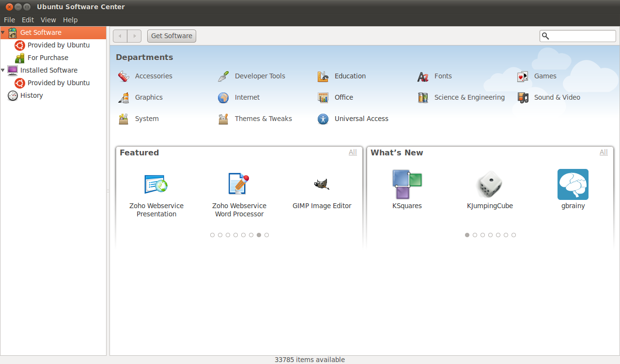The image size is (620, 364).
Task: Open the System department icon
Action: [x=124, y=119]
